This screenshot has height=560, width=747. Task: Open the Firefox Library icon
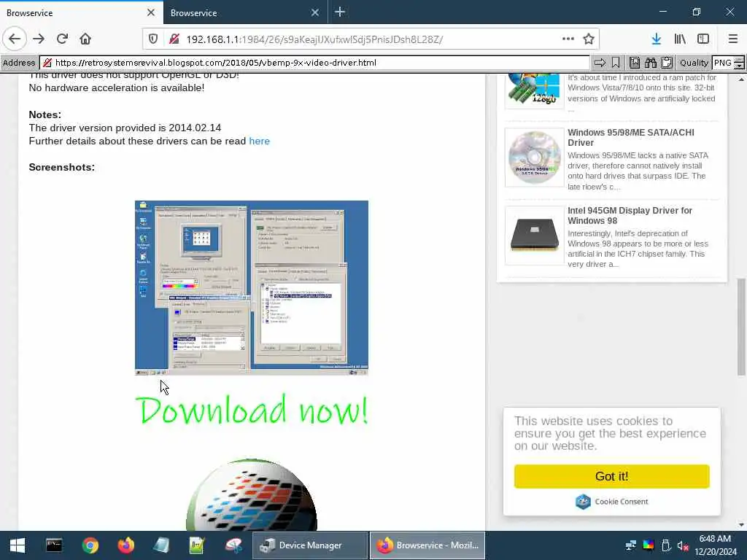(x=680, y=39)
